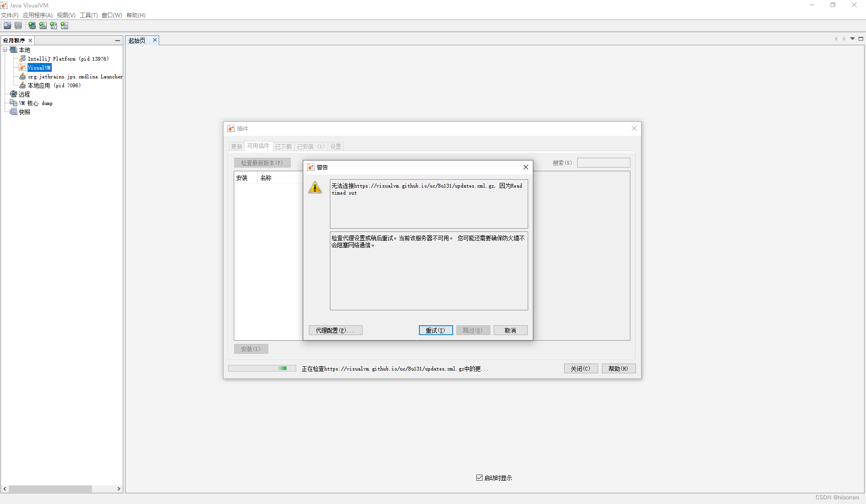
Task: Open the 视图(V) menu
Action: coord(66,15)
